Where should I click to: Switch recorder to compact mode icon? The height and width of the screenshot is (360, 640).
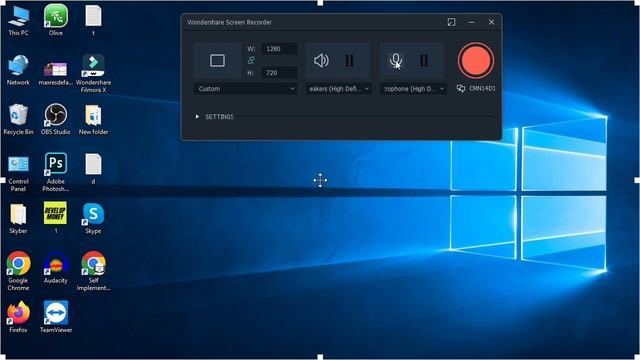point(451,22)
